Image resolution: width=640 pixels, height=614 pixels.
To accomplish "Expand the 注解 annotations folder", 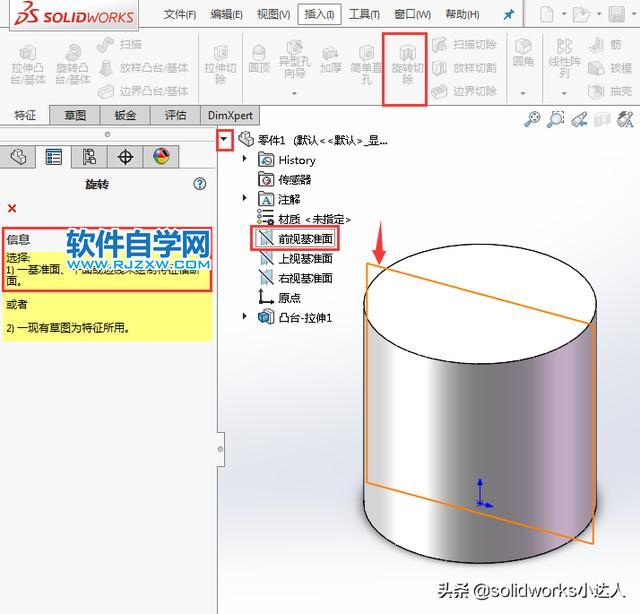I will click(244, 198).
